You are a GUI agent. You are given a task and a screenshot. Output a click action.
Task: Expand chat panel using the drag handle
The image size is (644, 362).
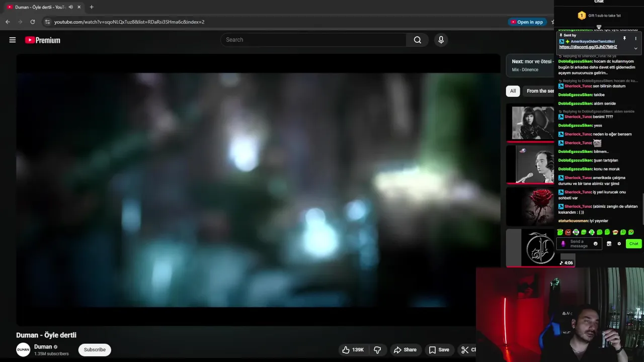599,27
